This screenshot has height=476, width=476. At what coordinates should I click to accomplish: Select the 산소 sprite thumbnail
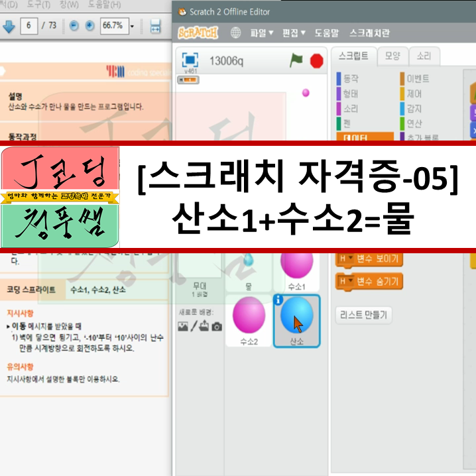click(x=296, y=321)
